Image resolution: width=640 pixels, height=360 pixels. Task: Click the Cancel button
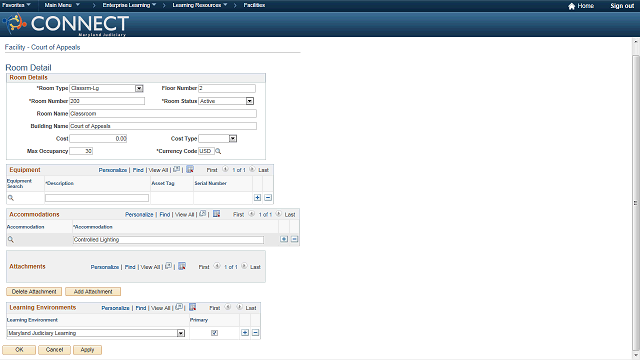click(54, 350)
